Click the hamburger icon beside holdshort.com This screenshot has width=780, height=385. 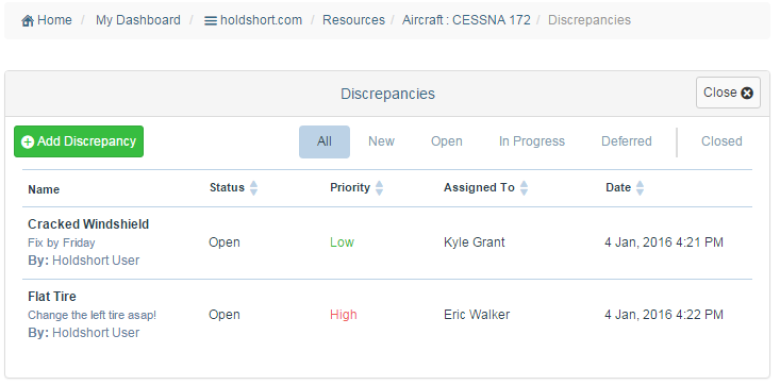pyautogui.click(x=211, y=21)
